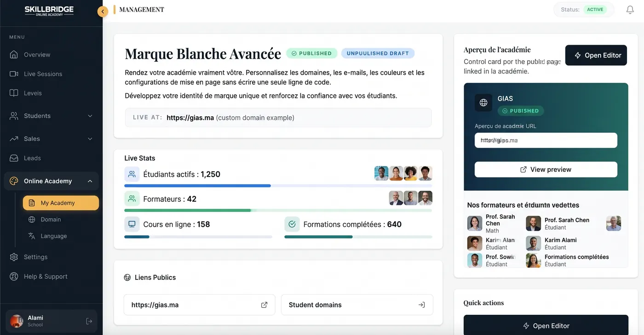
Task: Expand the Sales submenu chevron
Action: [90, 139]
